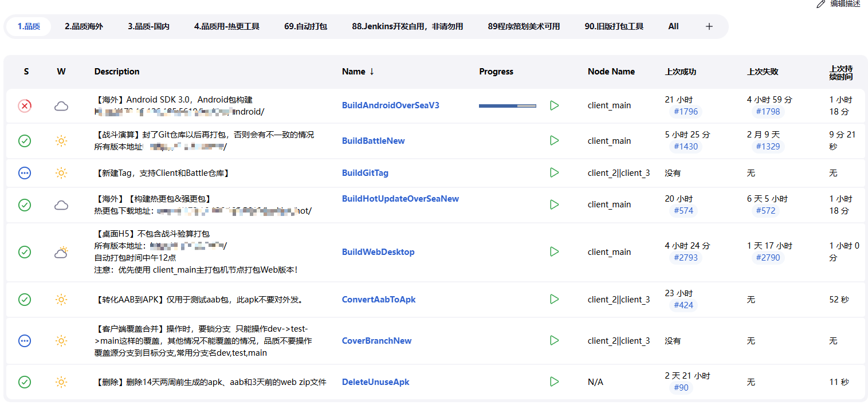This screenshot has height=409, width=868.
Task: Click the cloudy weather icon for BuildHotUpdateOverSeaNew
Action: click(61, 204)
